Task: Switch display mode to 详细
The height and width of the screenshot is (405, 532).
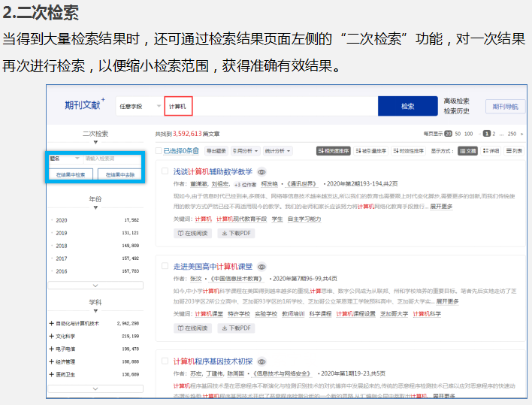Action: 491,151
